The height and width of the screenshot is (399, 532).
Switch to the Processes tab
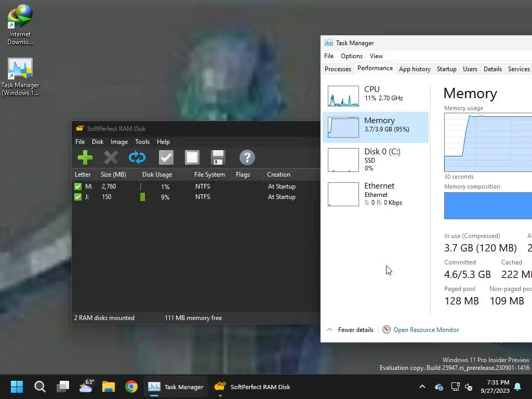click(x=338, y=69)
